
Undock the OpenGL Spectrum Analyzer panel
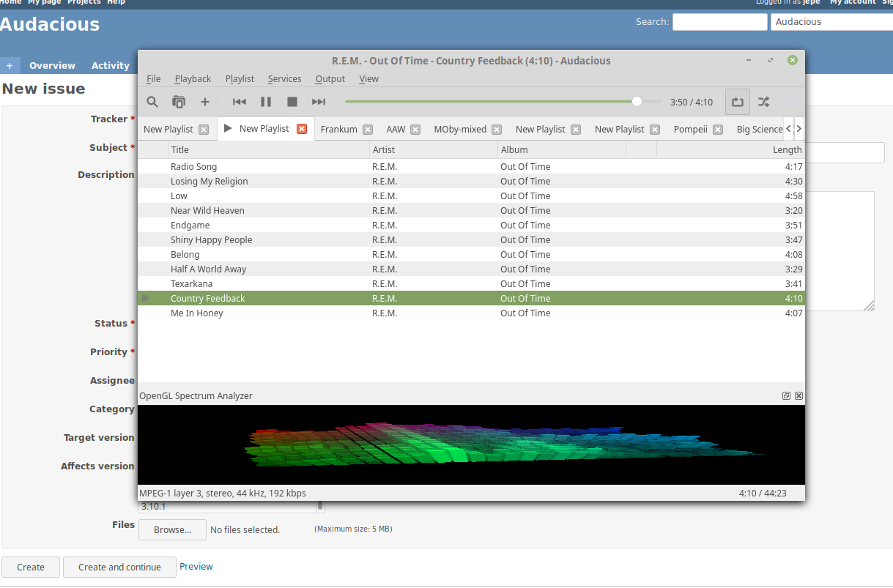pyautogui.click(x=786, y=395)
